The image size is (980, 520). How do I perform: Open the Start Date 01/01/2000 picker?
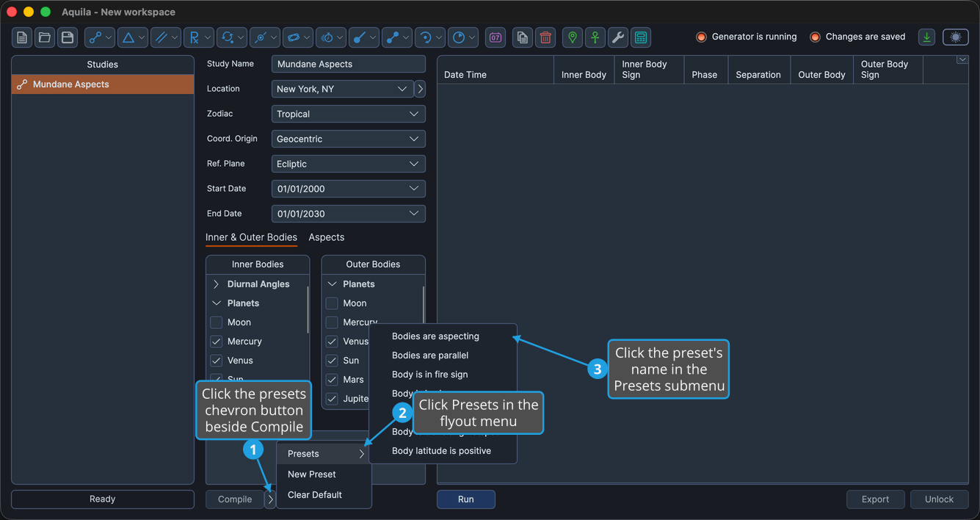[x=348, y=189]
